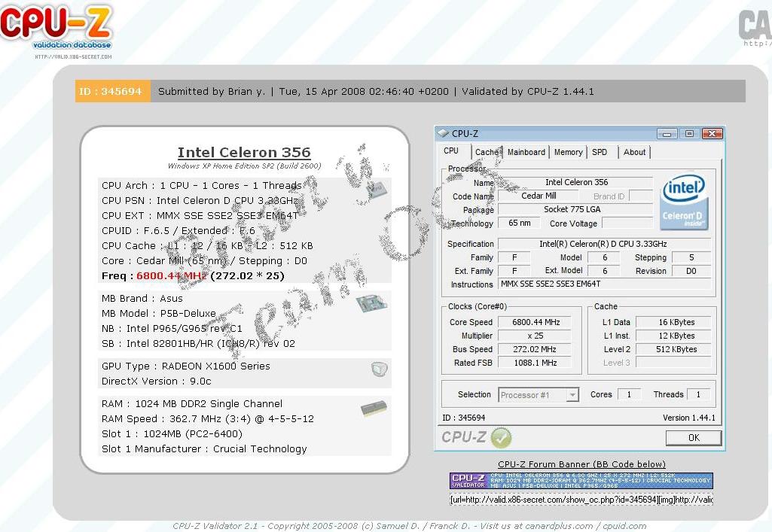Image resolution: width=772 pixels, height=532 pixels.
Task: Click the RAM Speed 362.7 MHz line
Action: pos(208,419)
